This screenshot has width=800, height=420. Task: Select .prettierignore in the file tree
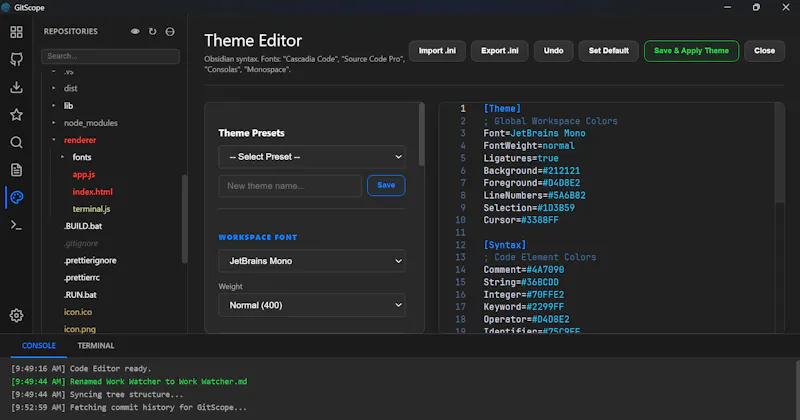(90, 260)
